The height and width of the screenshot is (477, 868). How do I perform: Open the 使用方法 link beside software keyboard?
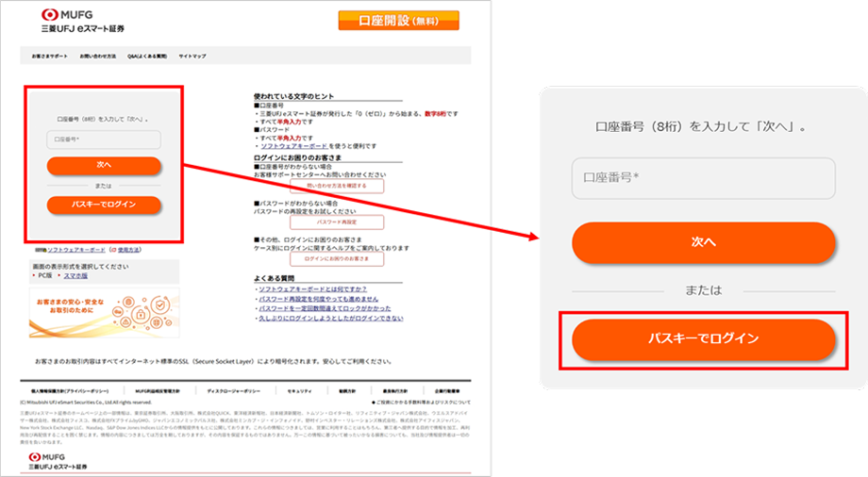129,250
